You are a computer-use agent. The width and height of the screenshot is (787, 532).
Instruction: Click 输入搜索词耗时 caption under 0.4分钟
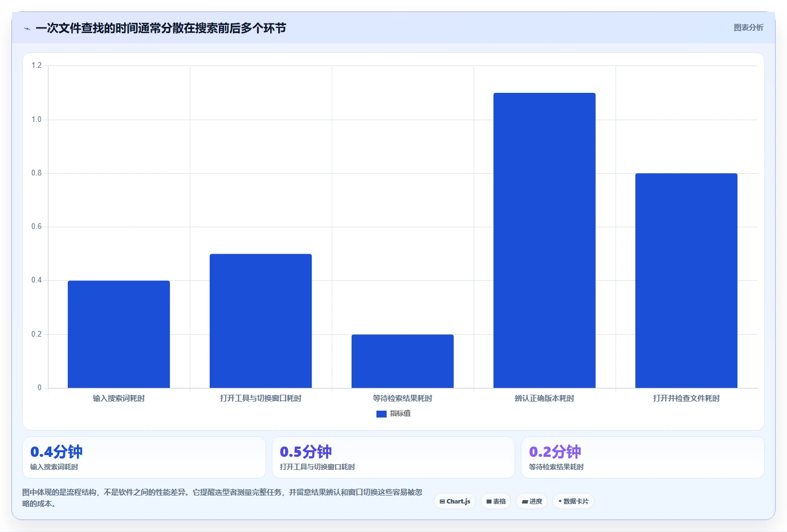pyautogui.click(x=54, y=467)
